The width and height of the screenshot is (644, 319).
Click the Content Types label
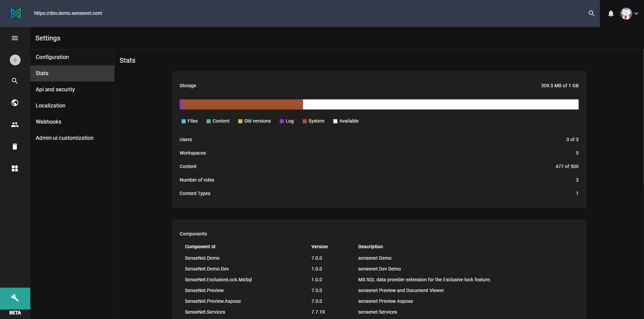click(195, 193)
